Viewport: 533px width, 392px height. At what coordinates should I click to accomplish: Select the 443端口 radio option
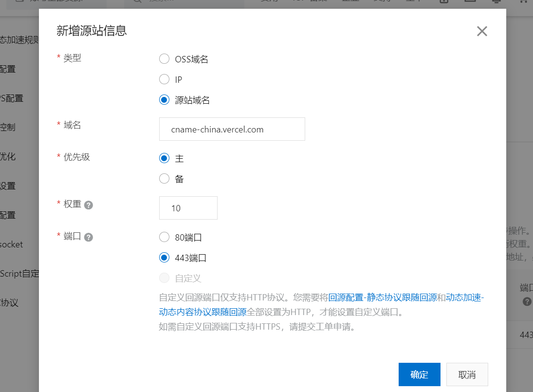coord(165,258)
